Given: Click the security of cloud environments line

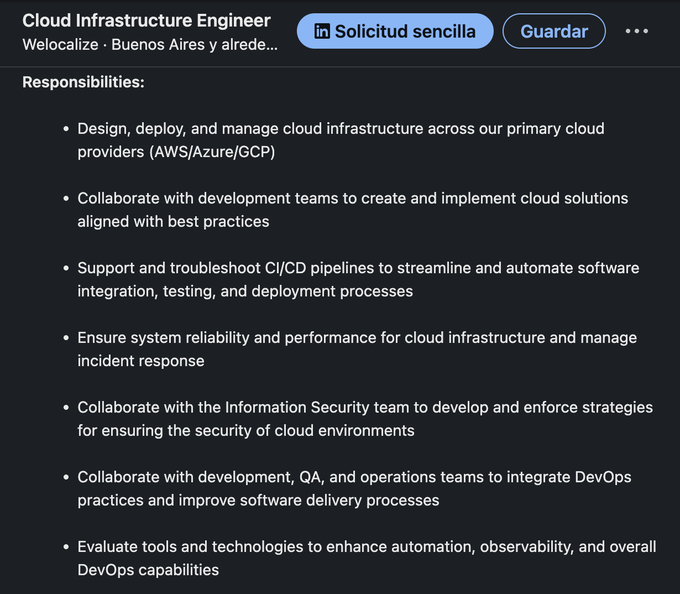Looking at the screenshot, I should (246, 431).
